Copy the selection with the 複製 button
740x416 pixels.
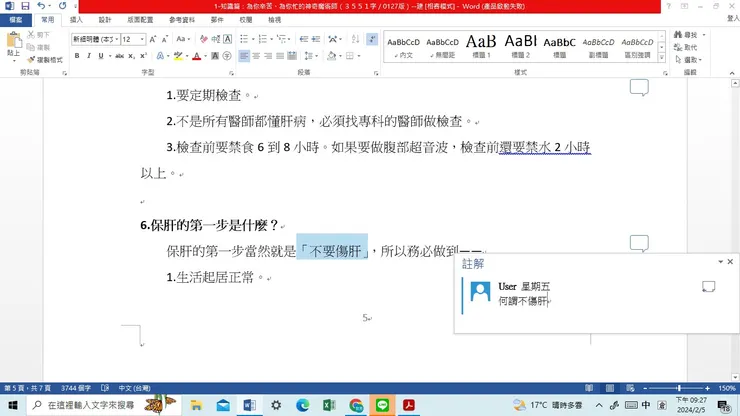tap(39, 47)
